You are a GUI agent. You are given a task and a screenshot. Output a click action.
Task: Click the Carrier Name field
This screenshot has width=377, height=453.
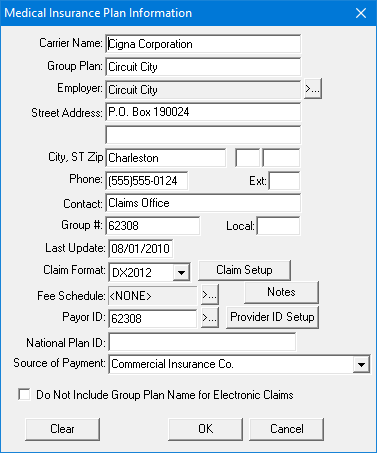(x=203, y=44)
